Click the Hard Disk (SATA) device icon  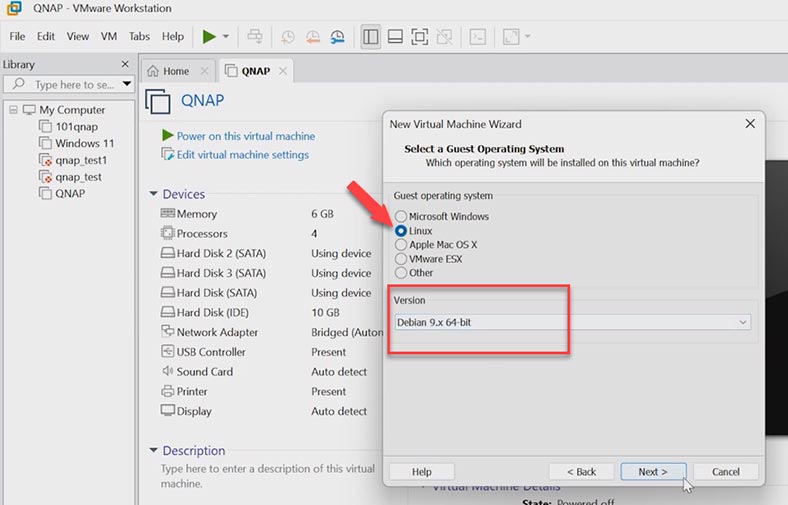(167, 292)
